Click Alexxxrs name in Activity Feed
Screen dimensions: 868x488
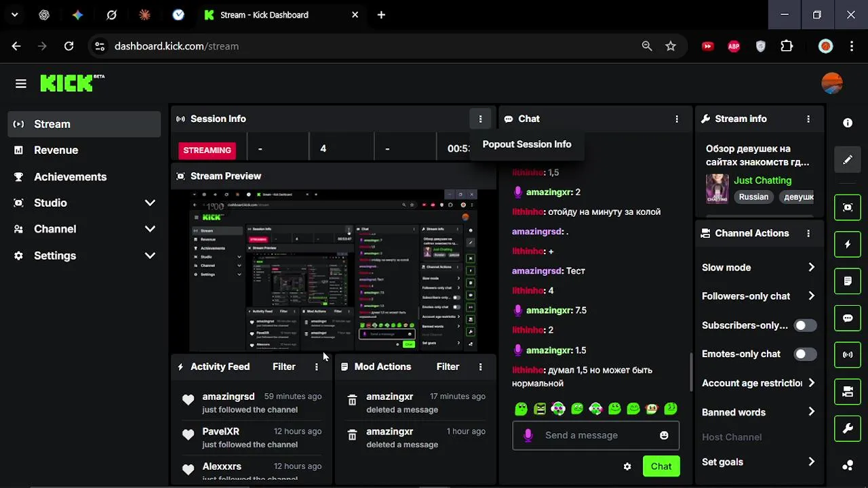pos(222,466)
